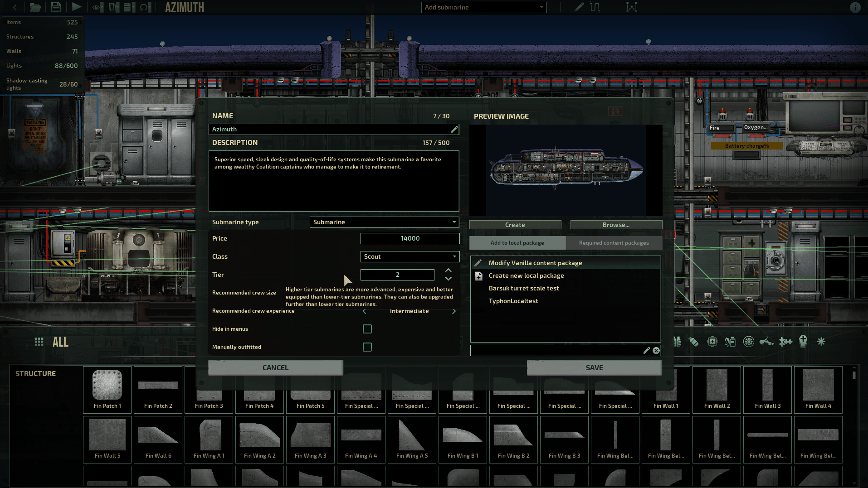Screen dimensions: 868x488
Task: Increase Tier using the up stepper arrow
Action: 448,271
